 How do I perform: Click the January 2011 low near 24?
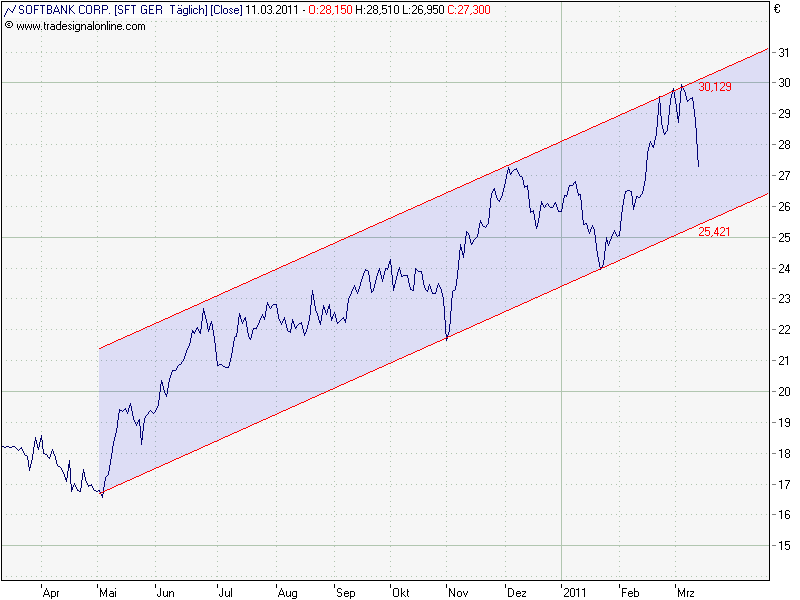tap(601, 267)
